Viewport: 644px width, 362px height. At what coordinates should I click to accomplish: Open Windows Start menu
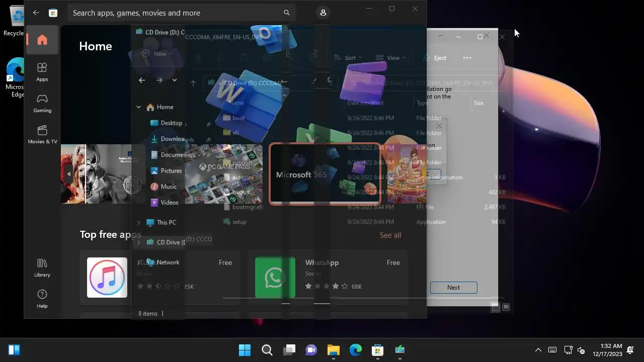[x=245, y=350]
